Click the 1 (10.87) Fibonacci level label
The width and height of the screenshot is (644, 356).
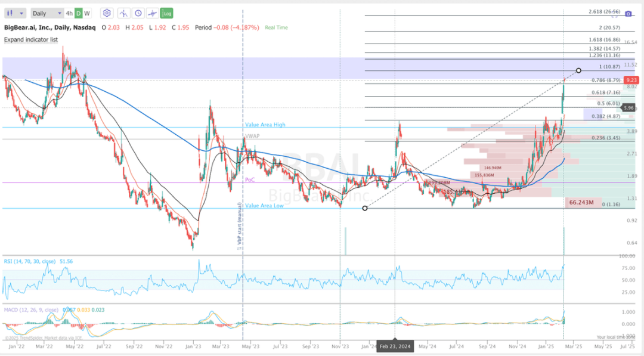[609, 67]
